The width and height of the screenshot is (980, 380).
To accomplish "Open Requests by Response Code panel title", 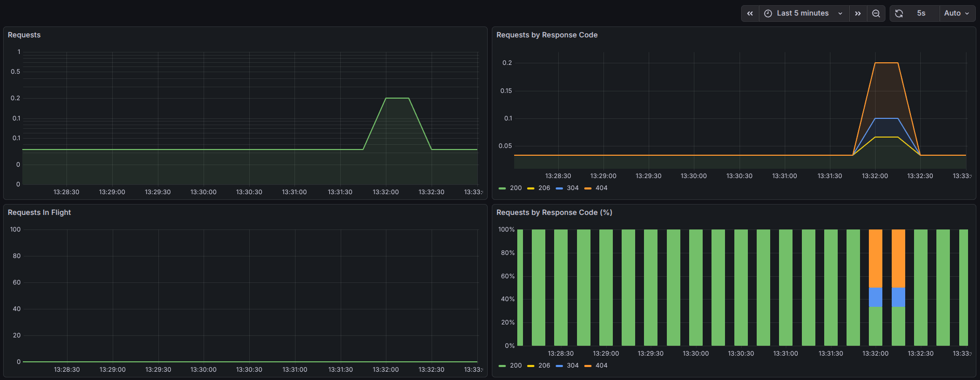I will pyautogui.click(x=547, y=35).
